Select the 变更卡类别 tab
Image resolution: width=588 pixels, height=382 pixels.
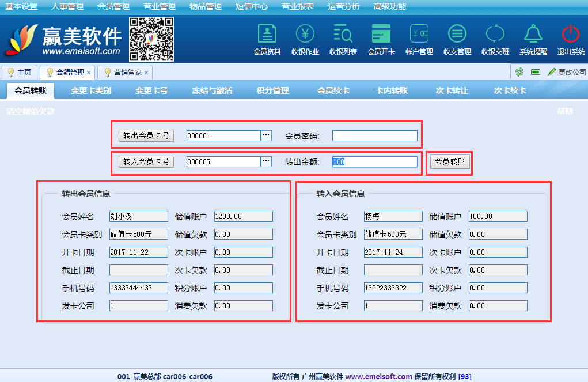pos(91,90)
